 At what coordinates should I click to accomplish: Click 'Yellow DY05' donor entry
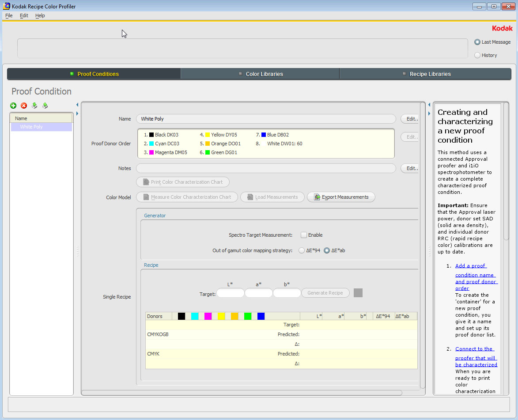[x=218, y=135]
